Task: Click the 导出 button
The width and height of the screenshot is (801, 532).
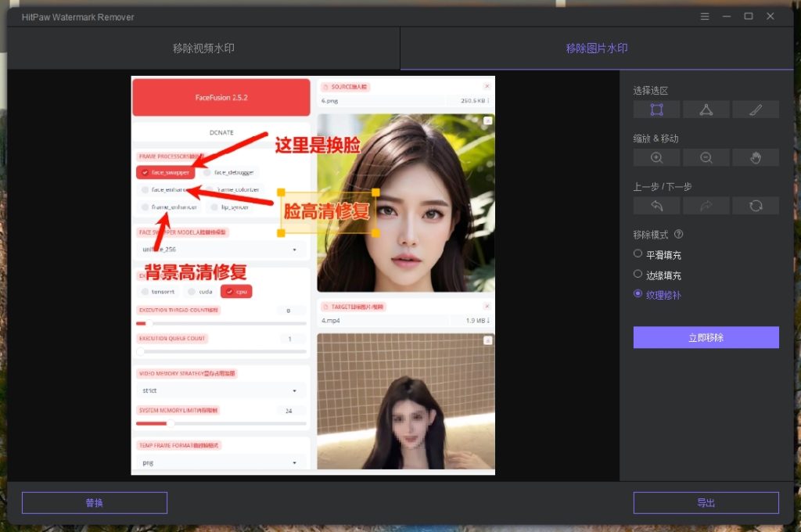Action: point(706,503)
